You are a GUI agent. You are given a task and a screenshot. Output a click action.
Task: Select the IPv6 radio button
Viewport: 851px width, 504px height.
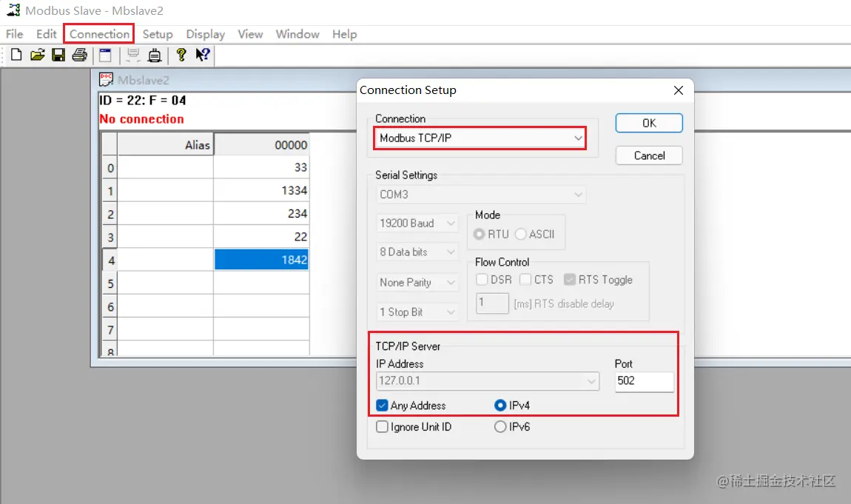pos(499,427)
